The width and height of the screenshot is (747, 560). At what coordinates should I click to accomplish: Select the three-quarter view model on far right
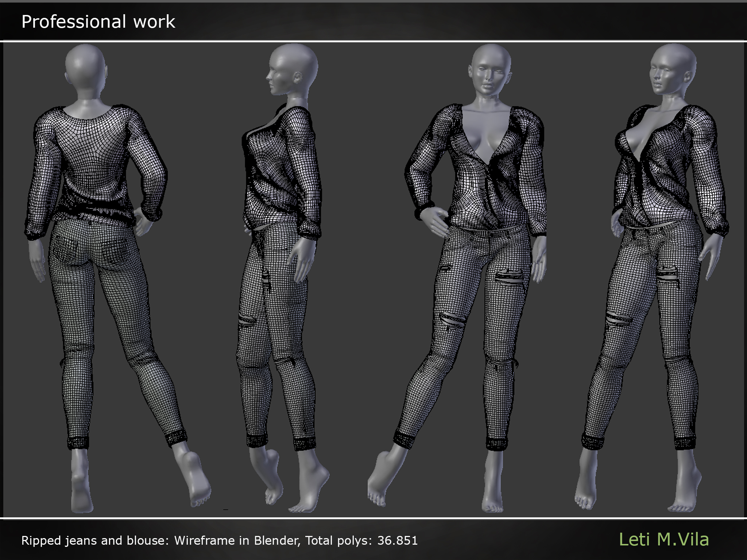[652, 279]
